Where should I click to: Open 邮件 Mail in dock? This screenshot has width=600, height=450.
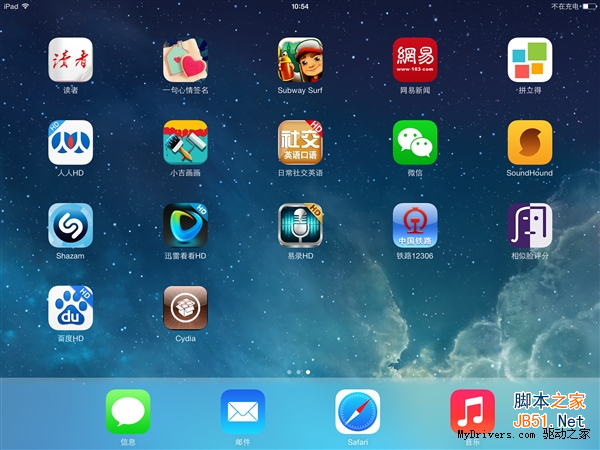[243, 412]
